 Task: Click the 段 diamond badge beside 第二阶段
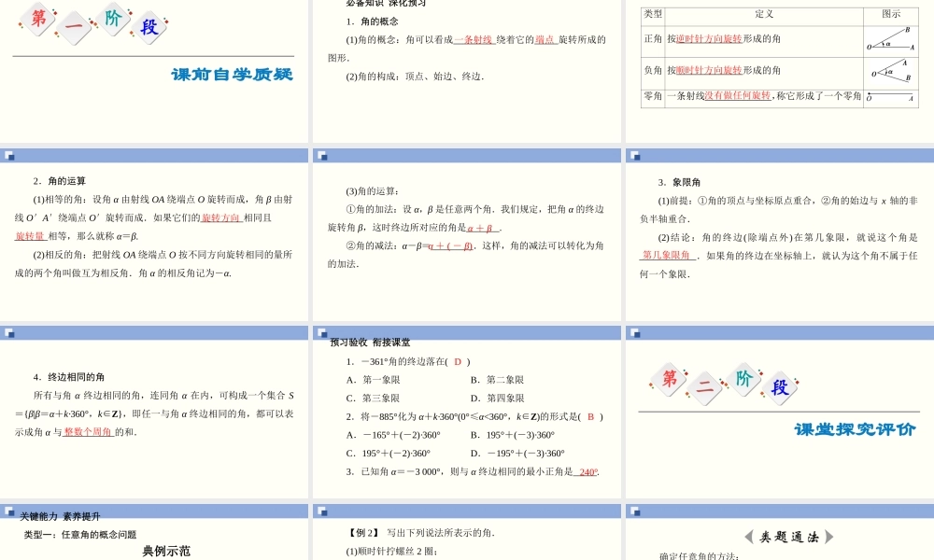pos(781,386)
